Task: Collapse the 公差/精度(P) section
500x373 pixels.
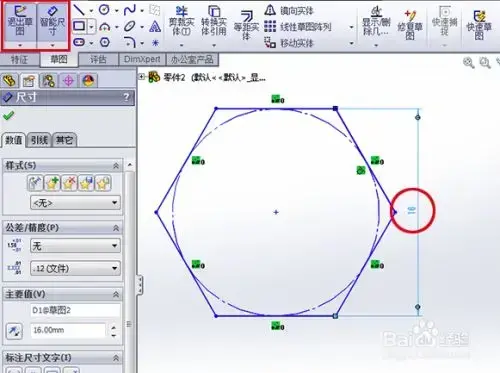Action: pos(116,228)
